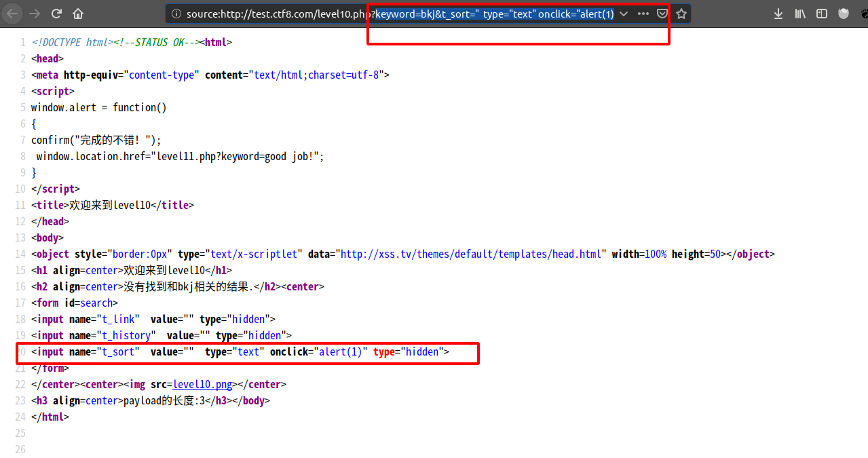The height and width of the screenshot is (458, 868).
Task: Open the page actions three-dot menu
Action: click(x=643, y=14)
